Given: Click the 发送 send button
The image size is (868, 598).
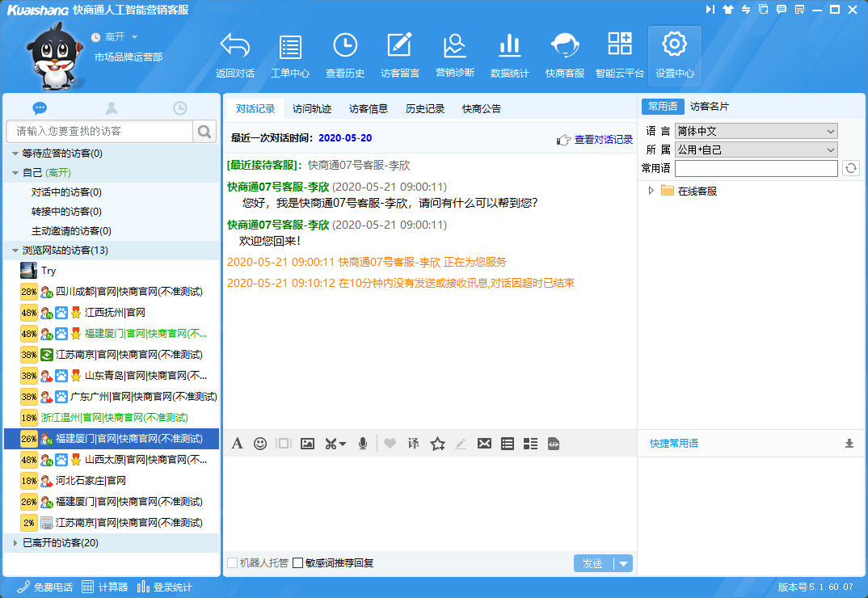Looking at the screenshot, I should pos(593,563).
